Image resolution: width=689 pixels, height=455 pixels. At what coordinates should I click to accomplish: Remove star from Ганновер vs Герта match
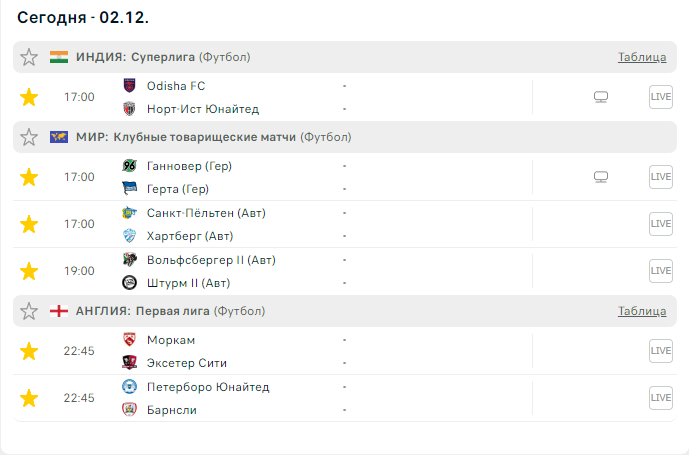coord(30,177)
